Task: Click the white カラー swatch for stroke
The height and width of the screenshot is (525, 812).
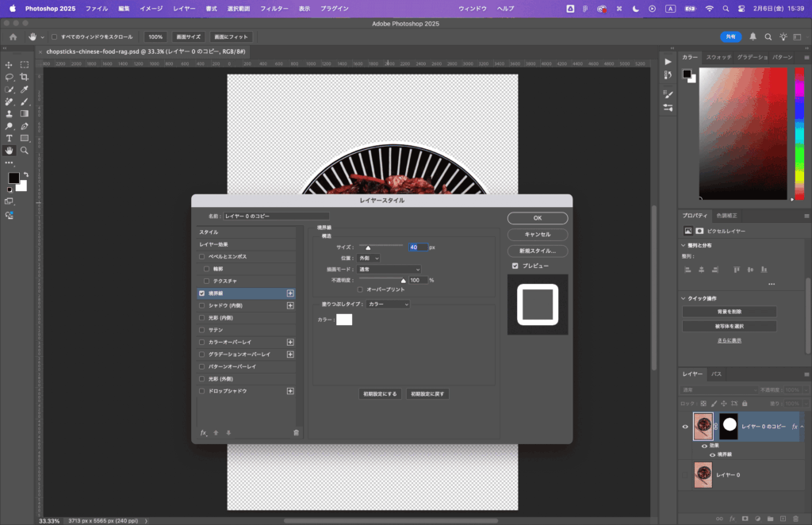Action: click(344, 320)
